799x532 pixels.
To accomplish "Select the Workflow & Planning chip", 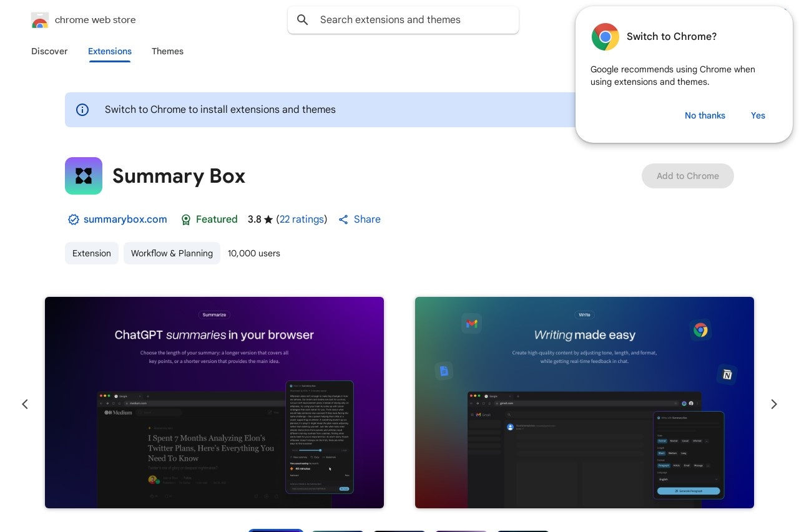I will click(172, 253).
